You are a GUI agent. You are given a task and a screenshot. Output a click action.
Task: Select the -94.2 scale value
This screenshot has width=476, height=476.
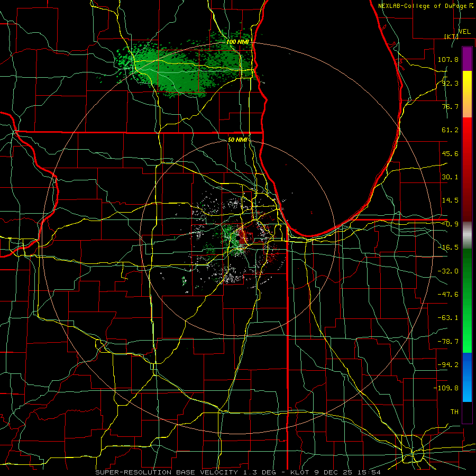click(x=448, y=365)
